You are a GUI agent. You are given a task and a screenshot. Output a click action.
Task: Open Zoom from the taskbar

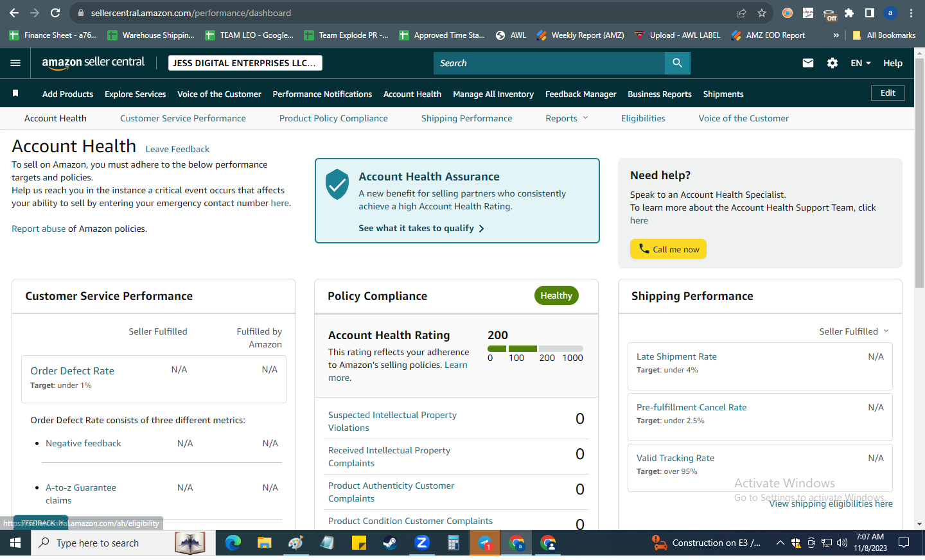422,543
